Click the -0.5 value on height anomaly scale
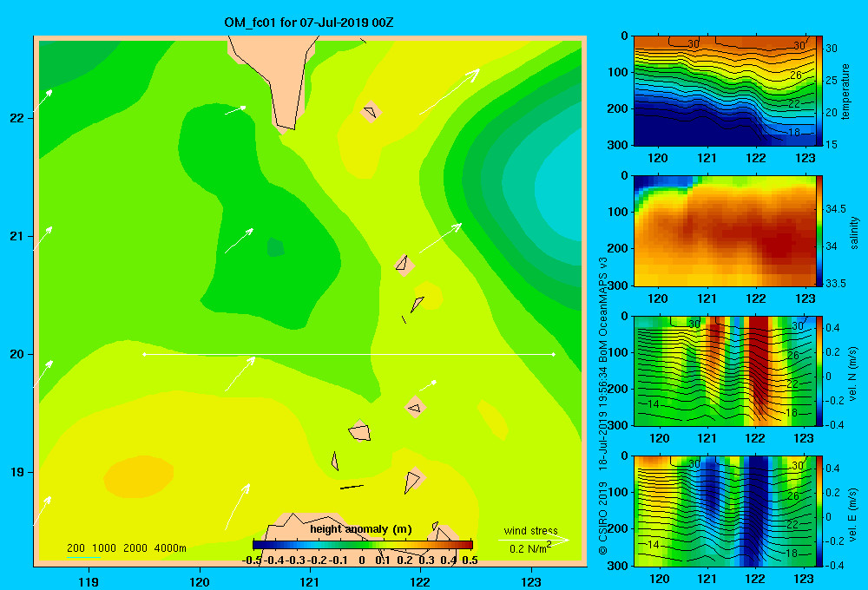 (252, 560)
